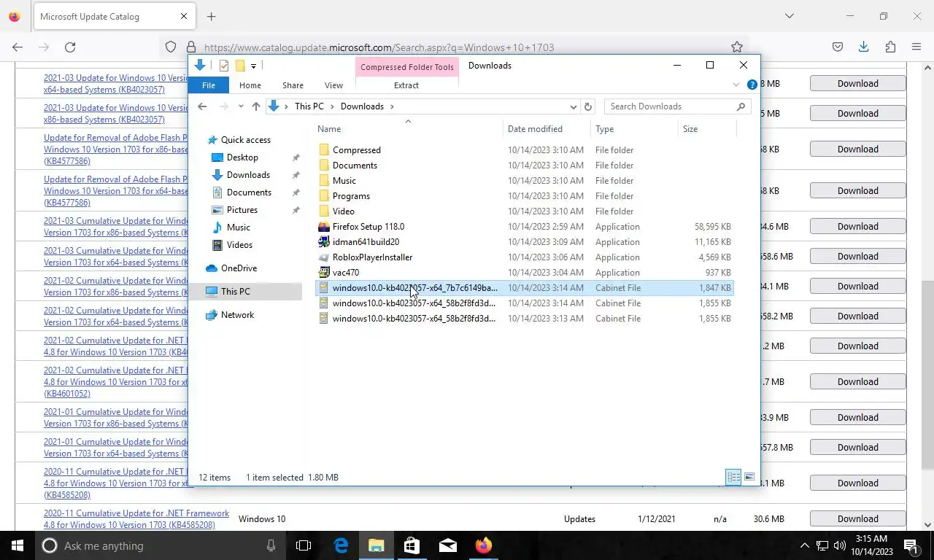The height and width of the screenshot is (560, 934).
Task: Click the magnifier icon in Search Downloads
Action: (741, 106)
